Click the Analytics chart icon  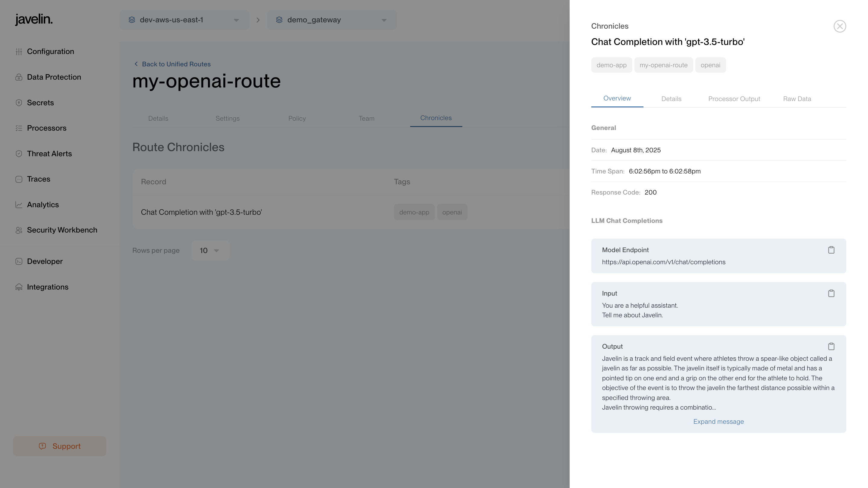click(19, 205)
